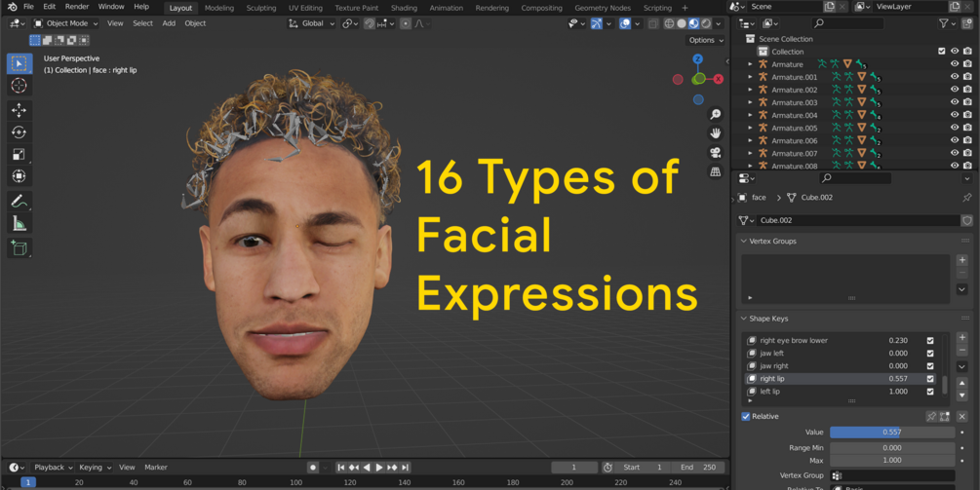Expand Armature.006 in outliner
The image size is (980, 490).
coord(751,141)
